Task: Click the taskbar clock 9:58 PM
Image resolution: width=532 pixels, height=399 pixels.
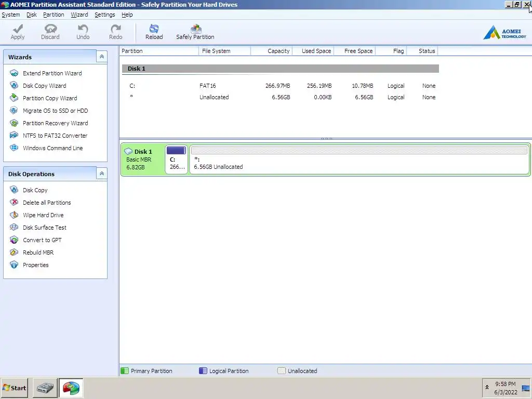Action: pos(505,384)
